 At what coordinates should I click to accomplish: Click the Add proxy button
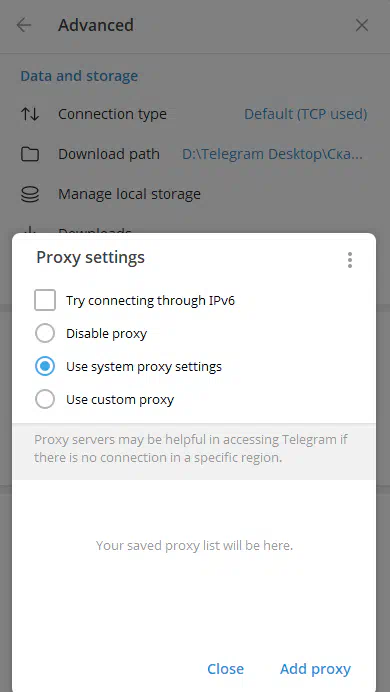pos(315,669)
